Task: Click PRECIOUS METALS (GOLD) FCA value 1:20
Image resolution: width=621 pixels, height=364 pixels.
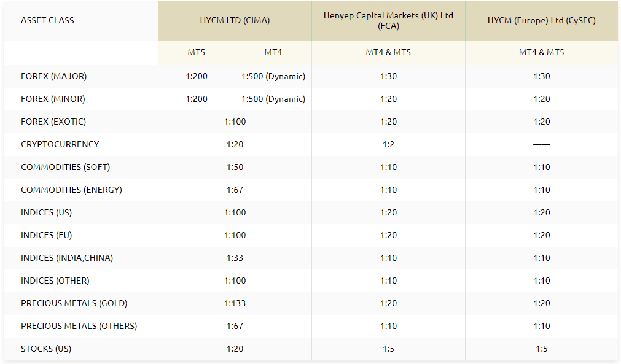Action: point(388,303)
